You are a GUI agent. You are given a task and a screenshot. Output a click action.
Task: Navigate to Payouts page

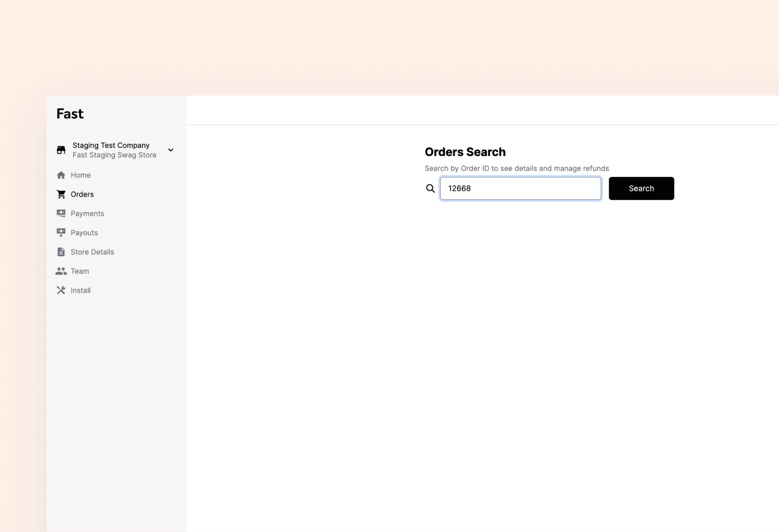[x=84, y=233]
